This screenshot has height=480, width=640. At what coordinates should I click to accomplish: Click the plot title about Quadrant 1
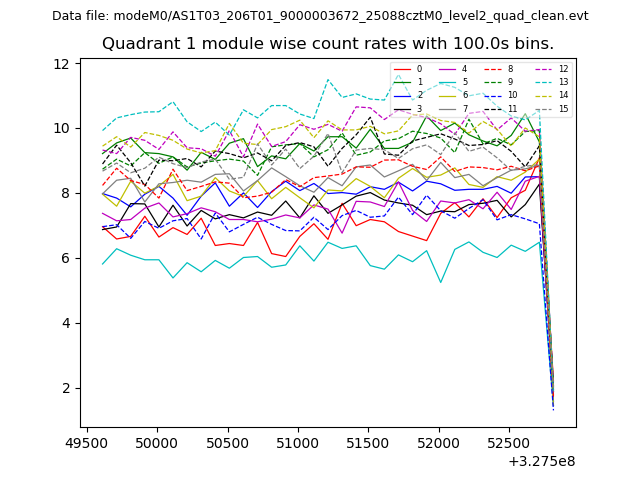pos(328,44)
